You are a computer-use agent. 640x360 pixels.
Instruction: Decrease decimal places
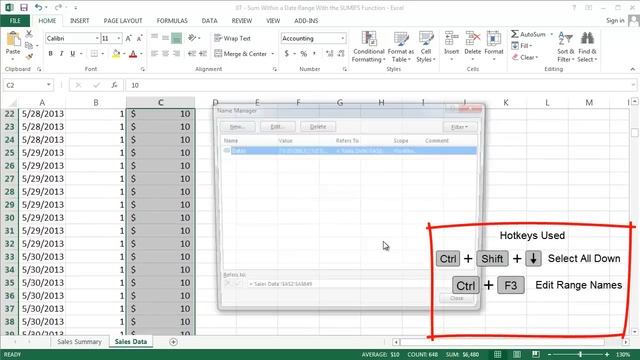coord(341,53)
